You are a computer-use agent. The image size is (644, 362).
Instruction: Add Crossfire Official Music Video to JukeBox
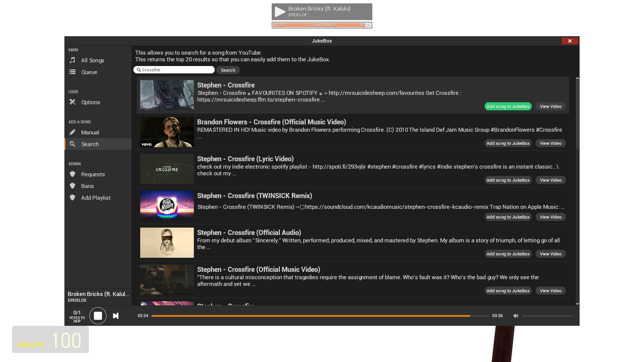508,291
